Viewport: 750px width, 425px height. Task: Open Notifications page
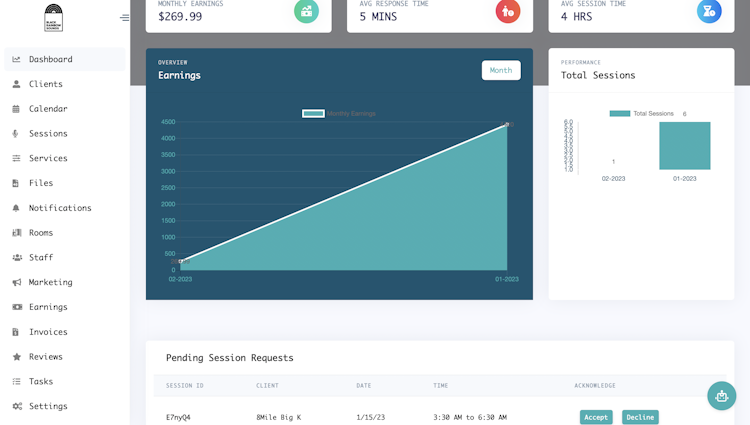coord(65,208)
